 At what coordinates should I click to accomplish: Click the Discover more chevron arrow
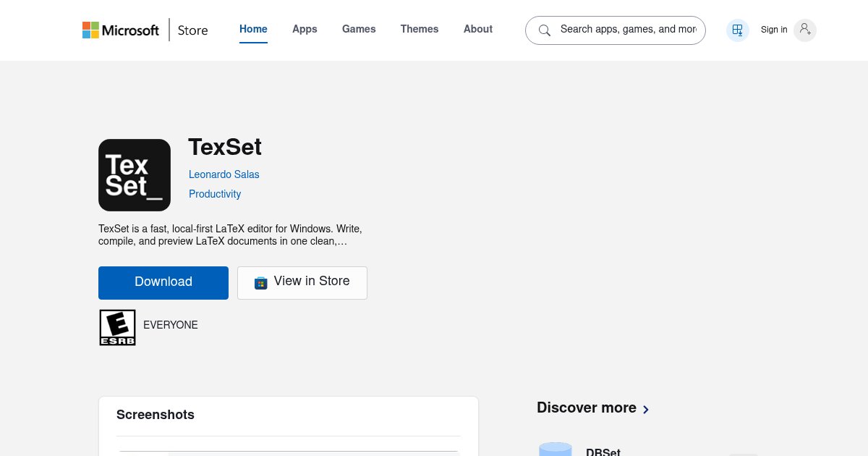point(646,409)
